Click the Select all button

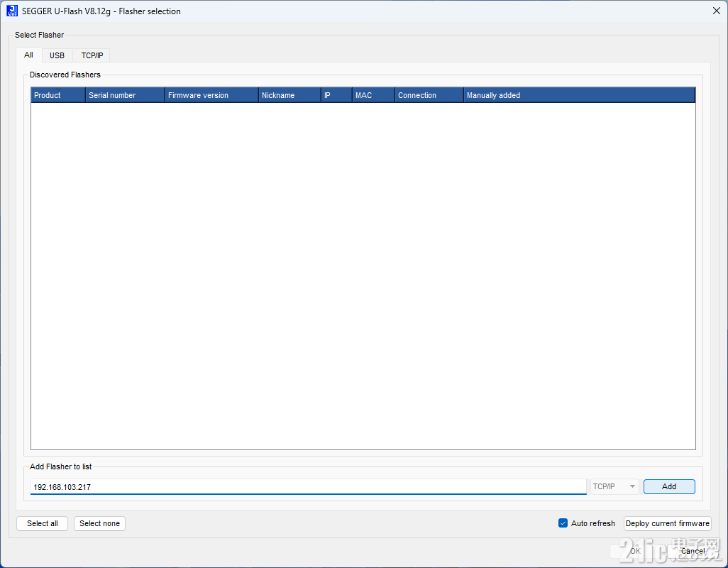[x=43, y=523]
